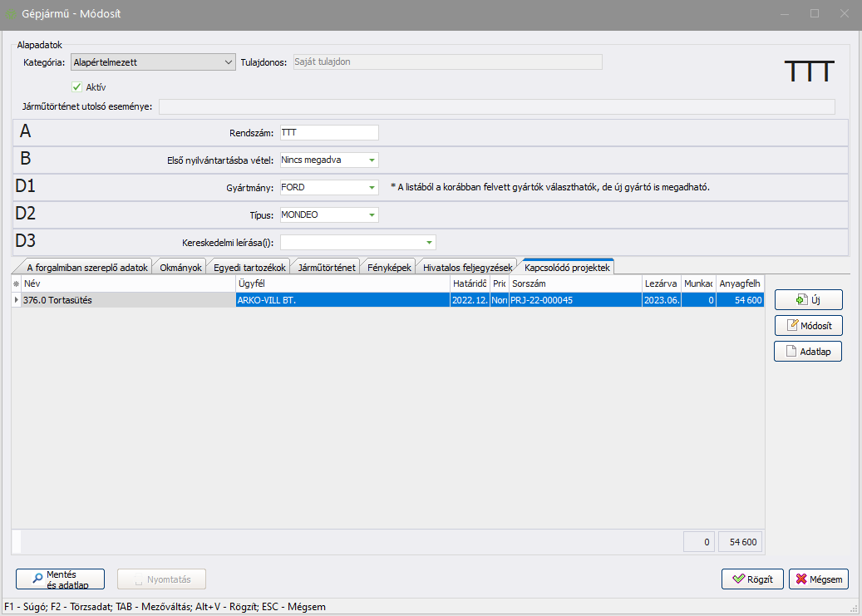Viewport: 862px width, 616px height.
Task: Open the Első nyilvántartásba vétel dropdown
Action: coord(372,160)
